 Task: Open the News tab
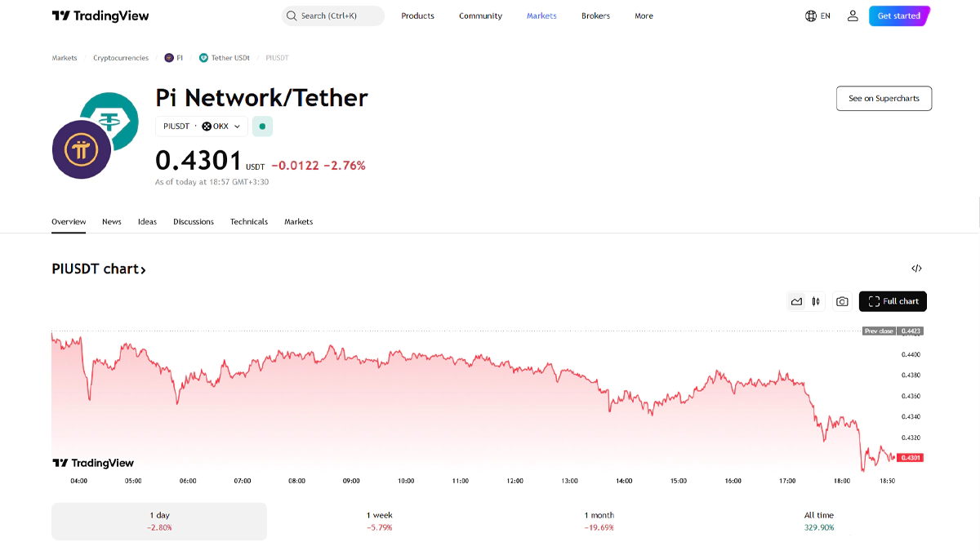click(111, 221)
